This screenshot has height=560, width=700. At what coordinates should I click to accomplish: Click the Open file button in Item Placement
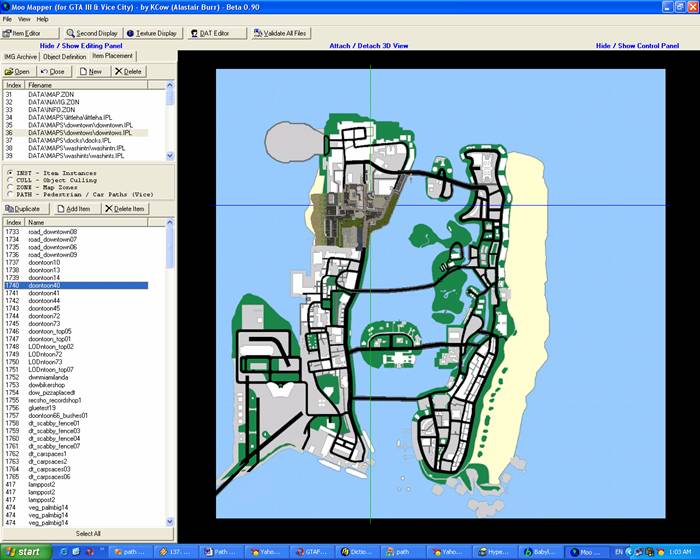coord(18,71)
